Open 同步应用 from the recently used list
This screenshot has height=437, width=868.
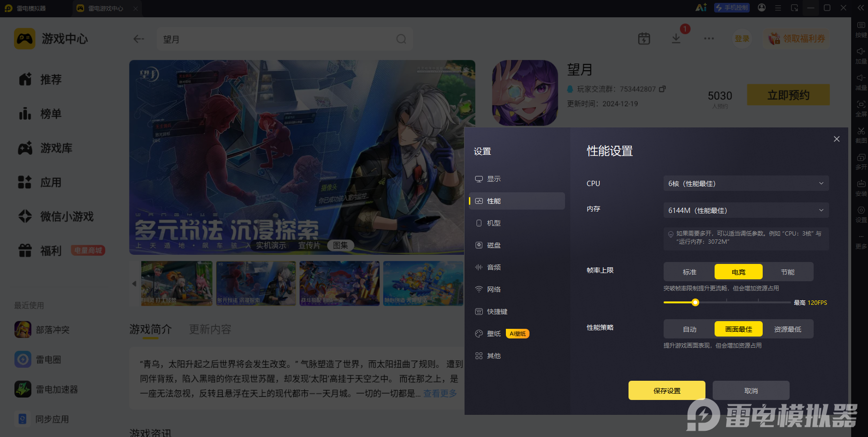42,419
